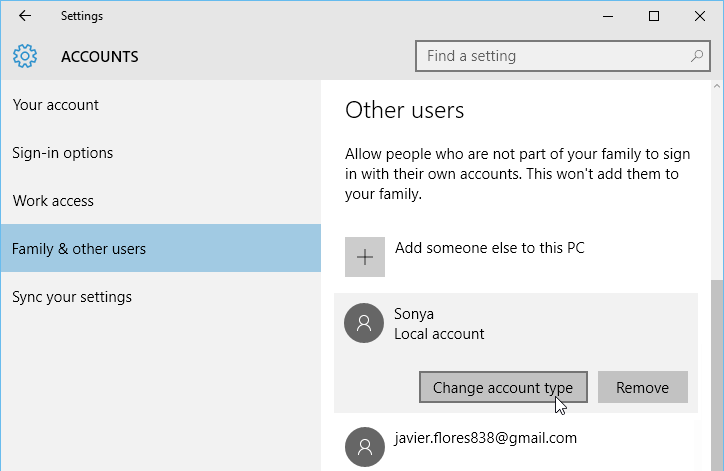Open the Work access page

[53, 201]
